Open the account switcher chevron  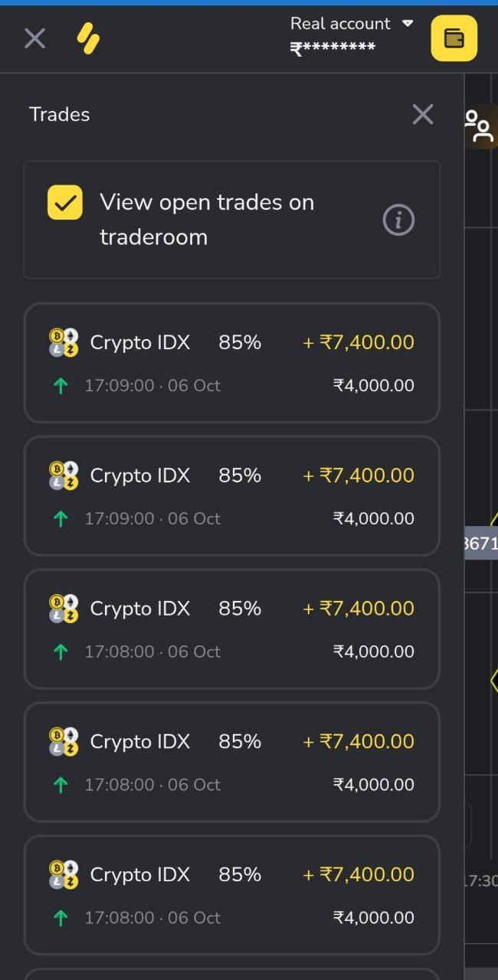pos(407,23)
